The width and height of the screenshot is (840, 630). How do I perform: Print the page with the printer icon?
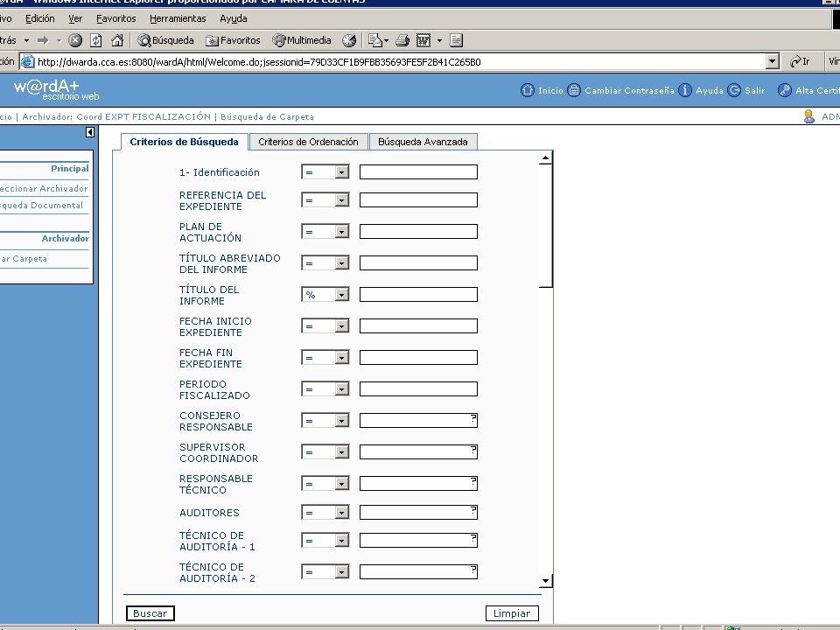pyautogui.click(x=402, y=40)
